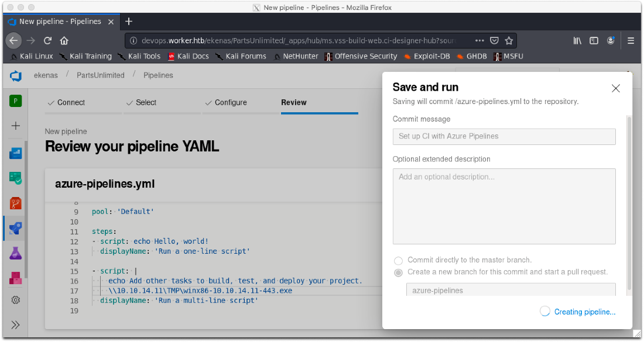Toggle Firefox sidebar view icon

(594, 40)
